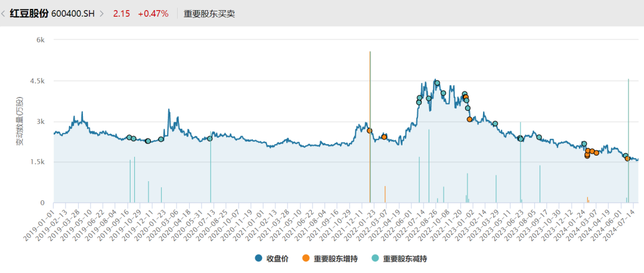
Task: Toggle the 收盘价 series label
Action: pyautogui.click(x=278, y=259)
